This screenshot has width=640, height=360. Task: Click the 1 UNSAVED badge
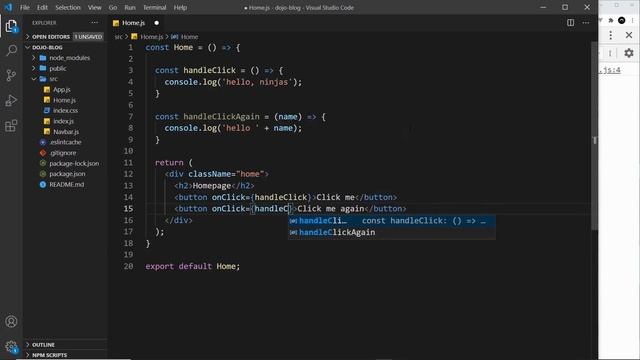[x=88, y=37]
